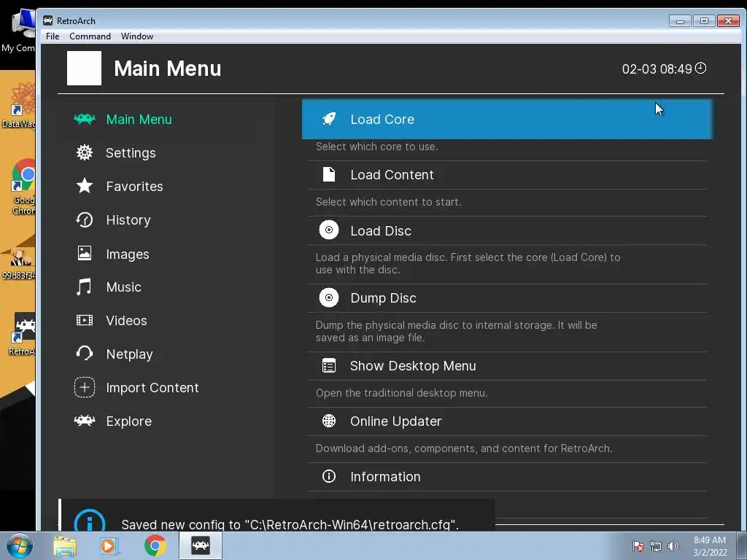Viewport: 747px width, 560px height.
Task: Open Windows Media Player taskbar icon
Action: pyautogui.click(x=108, y=545)
